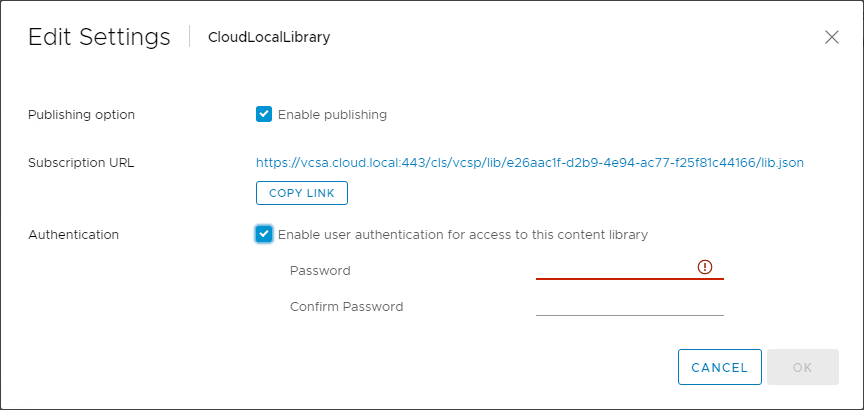Toggle the Enable publishing checkbox

coord(264,114)
